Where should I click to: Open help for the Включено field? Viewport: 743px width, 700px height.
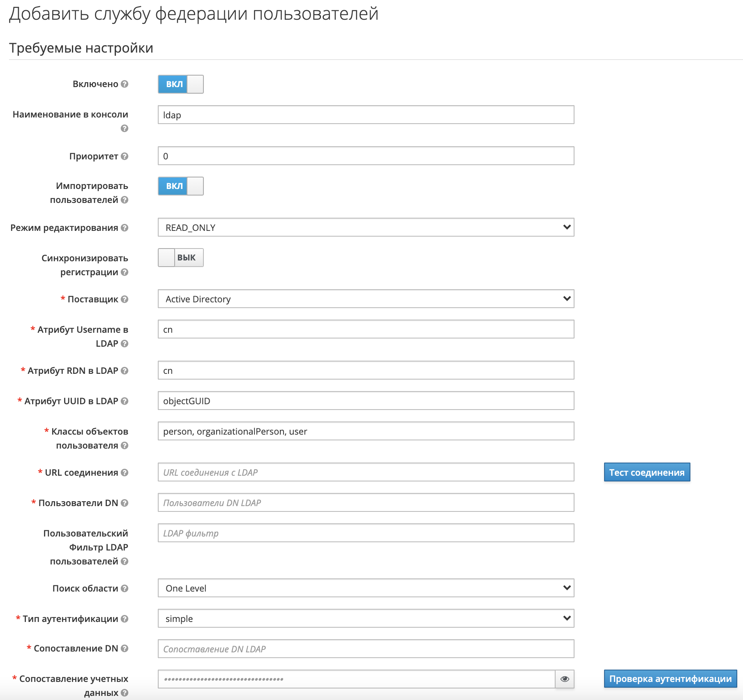(125, 85)
